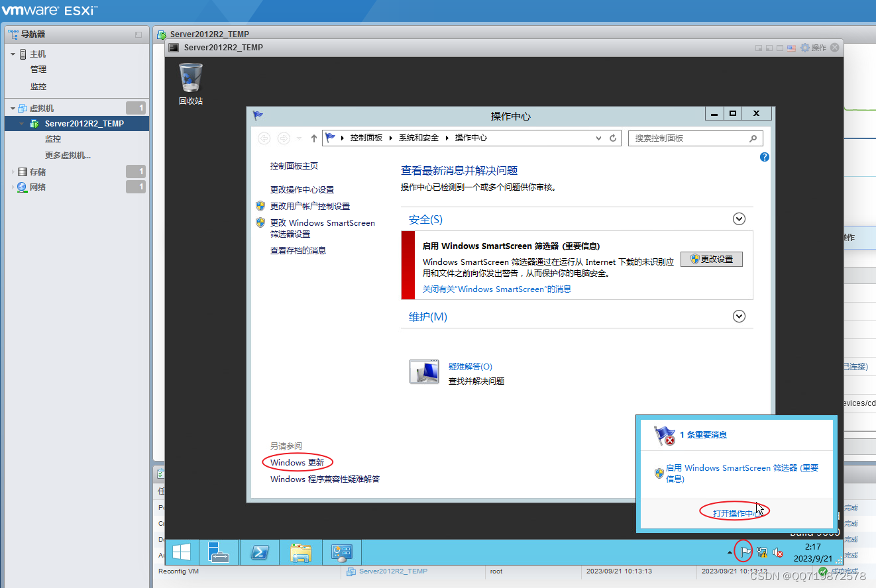Screen dimensions: 876x588
Task: Open the console 操作 gear menu
Action: pos(813,48)
